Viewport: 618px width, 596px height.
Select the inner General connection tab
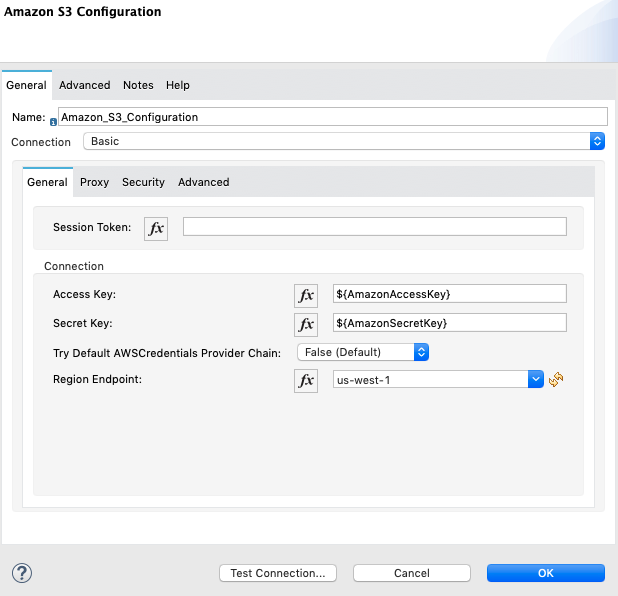pyautogui.click(x=47, y=182)
